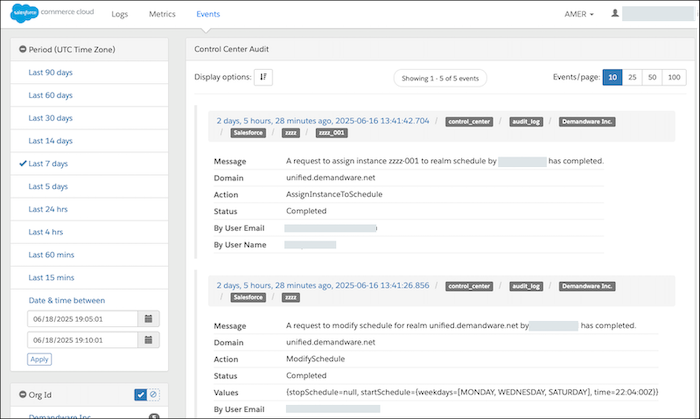Click the ModifySchedule action value
Image resolution: width=700 pixels, height=419 pixels.
[316, 359]
